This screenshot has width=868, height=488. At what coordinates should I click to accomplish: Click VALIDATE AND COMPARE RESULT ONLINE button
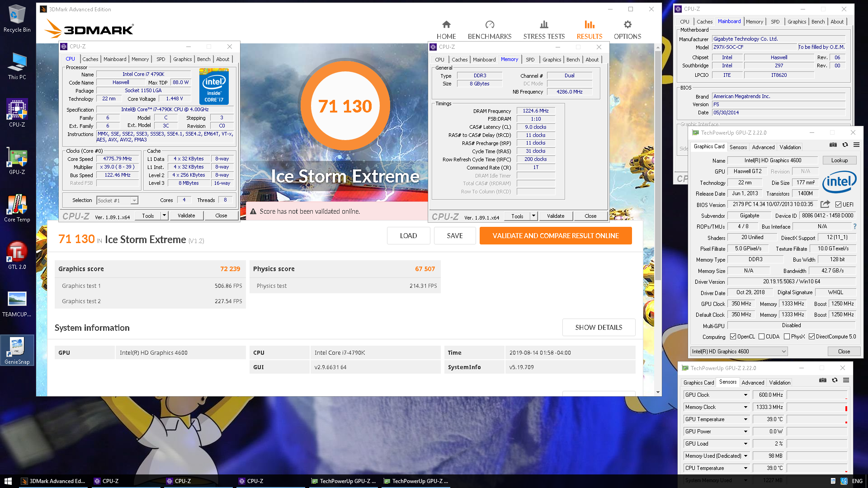tap(556, 235)
